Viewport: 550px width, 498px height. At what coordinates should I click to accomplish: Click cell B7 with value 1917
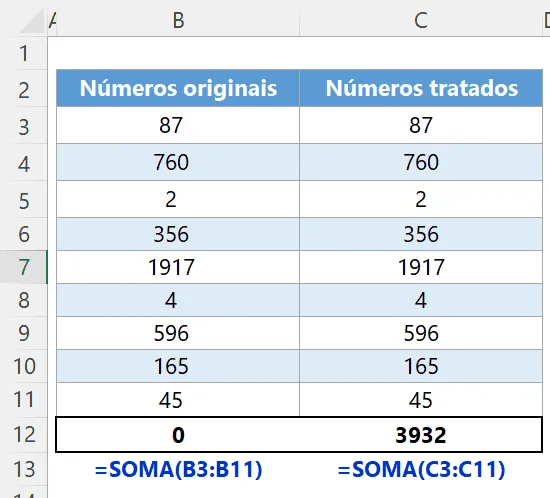(x=178, y=267)
